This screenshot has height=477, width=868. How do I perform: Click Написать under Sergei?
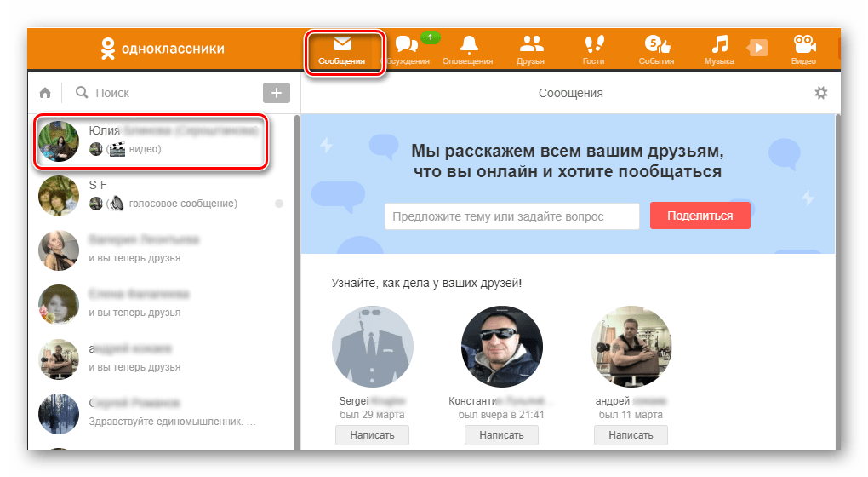[372, 435]
